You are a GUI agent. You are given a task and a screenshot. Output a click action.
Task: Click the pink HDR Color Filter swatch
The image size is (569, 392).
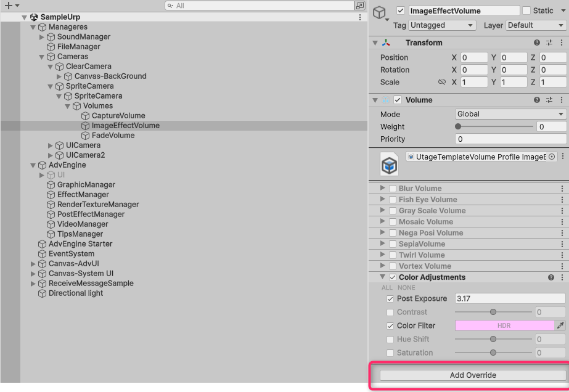504,325
